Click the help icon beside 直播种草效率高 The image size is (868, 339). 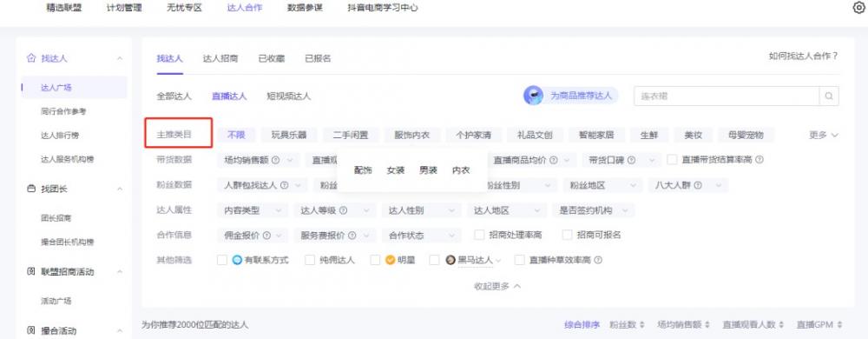coord(598,260)
